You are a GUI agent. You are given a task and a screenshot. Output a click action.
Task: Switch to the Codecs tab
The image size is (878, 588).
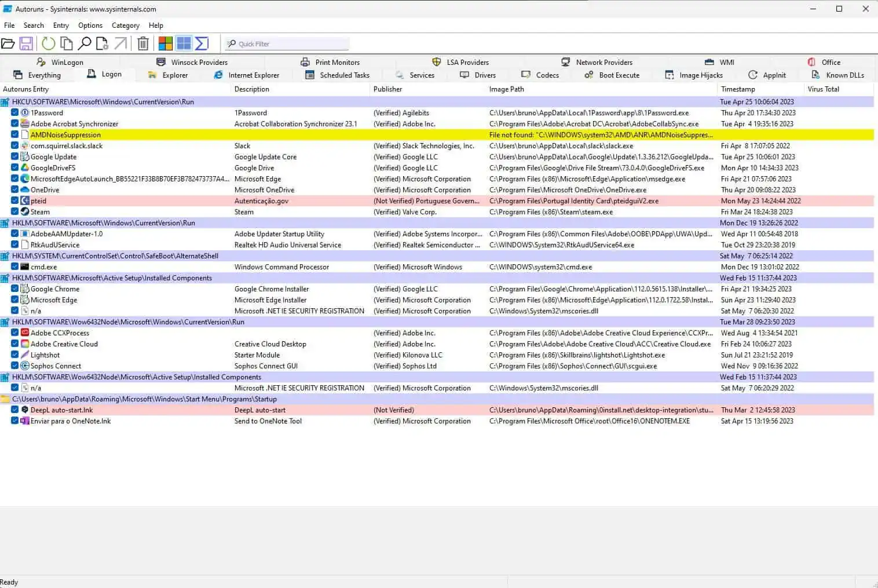click(540, 75)
